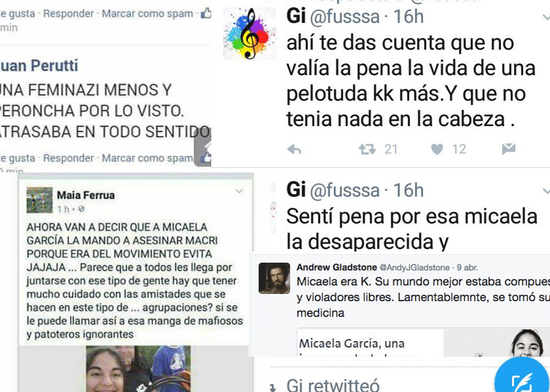Click Marcar como spam under Juan Perutti's comment

coord(147,158)
